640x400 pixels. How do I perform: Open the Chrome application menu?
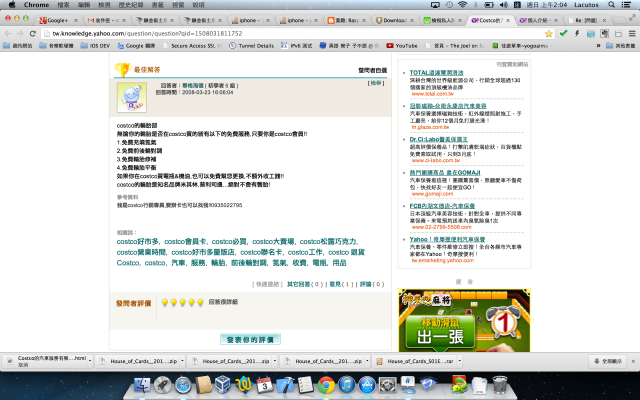click(36, 4)
